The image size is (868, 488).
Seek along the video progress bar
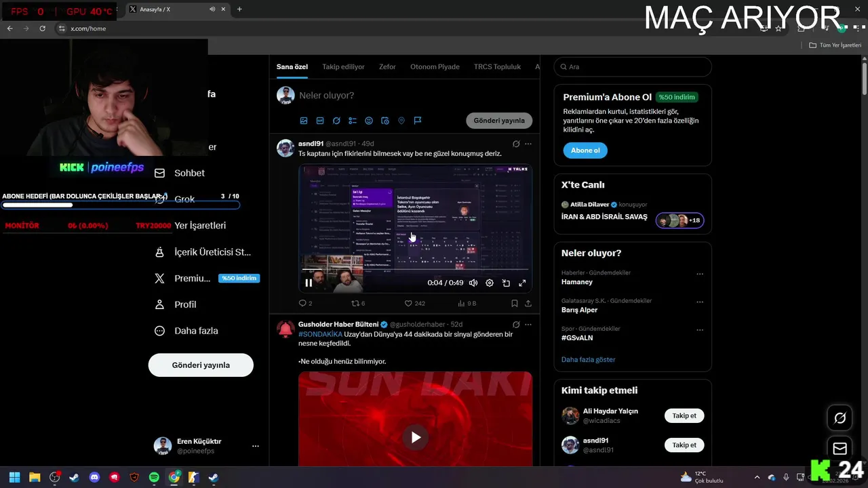(x=415, y=270)
